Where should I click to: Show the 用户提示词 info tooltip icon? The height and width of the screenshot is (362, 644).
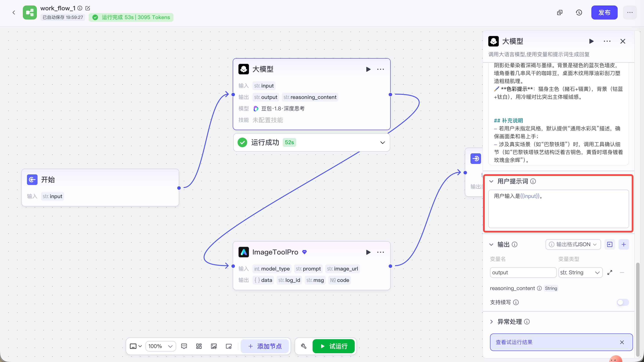(533, 181)
